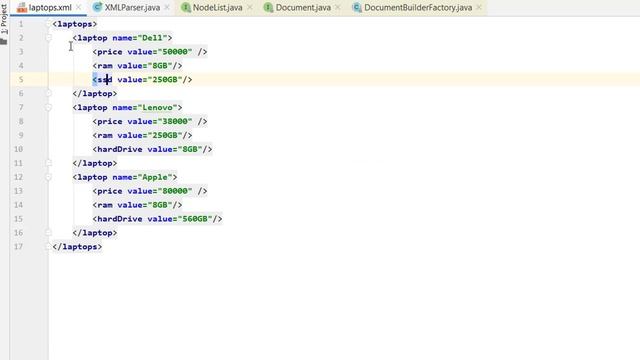640x360 pixels.
Task: Place cursor in name="Dell" text
Action: pos(140,38)
